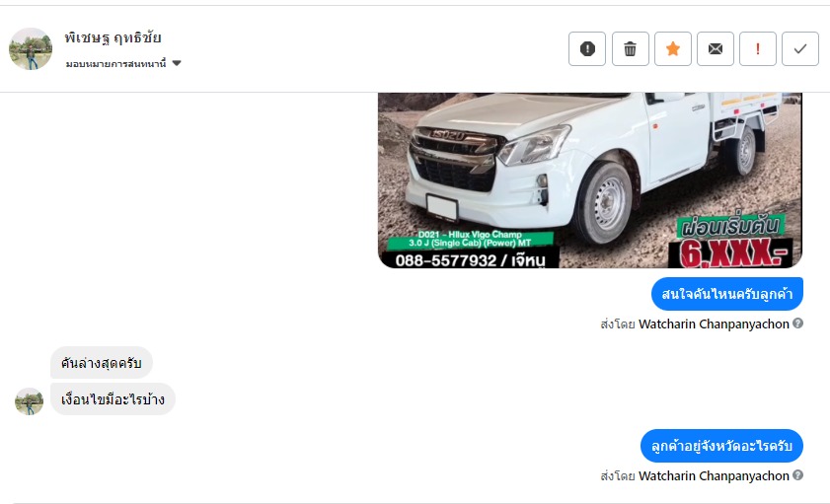Open the มอบหมายการสนทนานี้ dropdown
The height and width of the screenshot is (504, 830).
click(123, 63)
